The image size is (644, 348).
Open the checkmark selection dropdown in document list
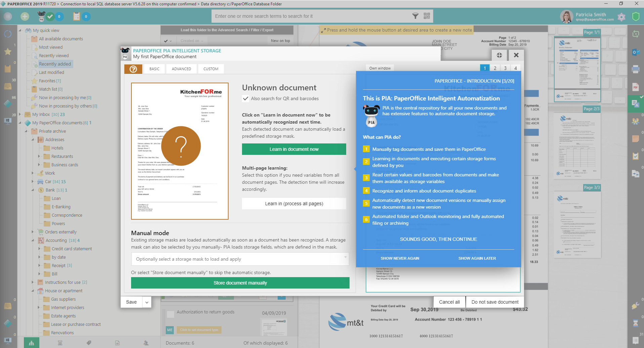pyautogui.click(x=168, y=41)
